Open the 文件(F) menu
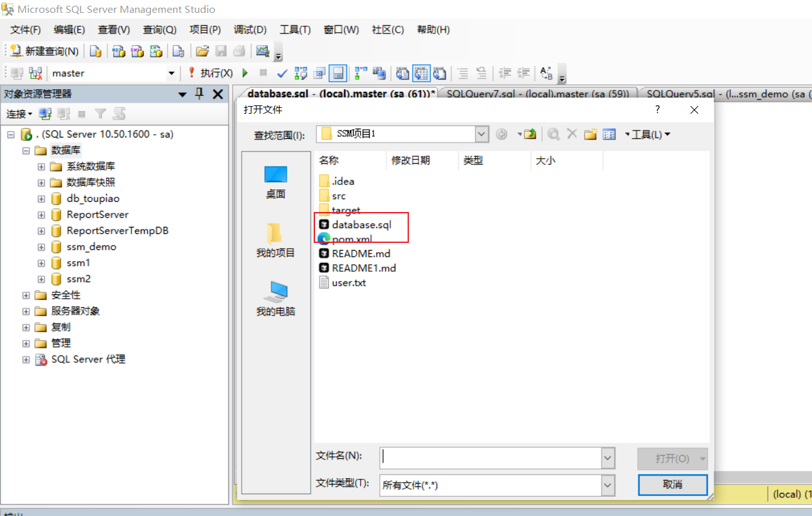The height and width of the screenshot is (516, 812). pos(26,30)
